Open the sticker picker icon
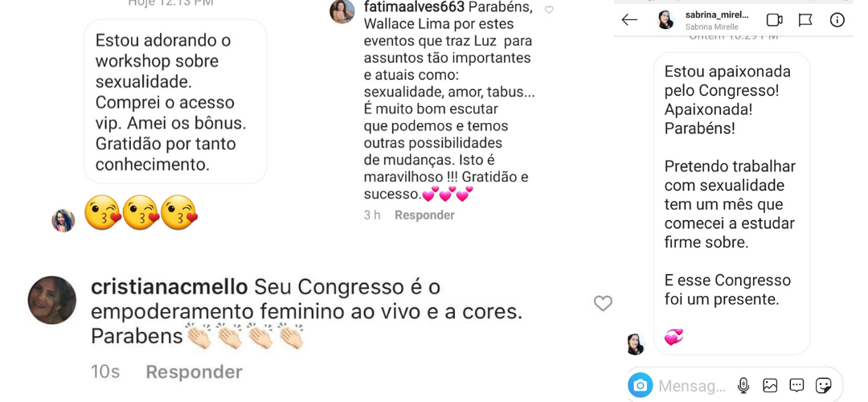 (823, 385)
